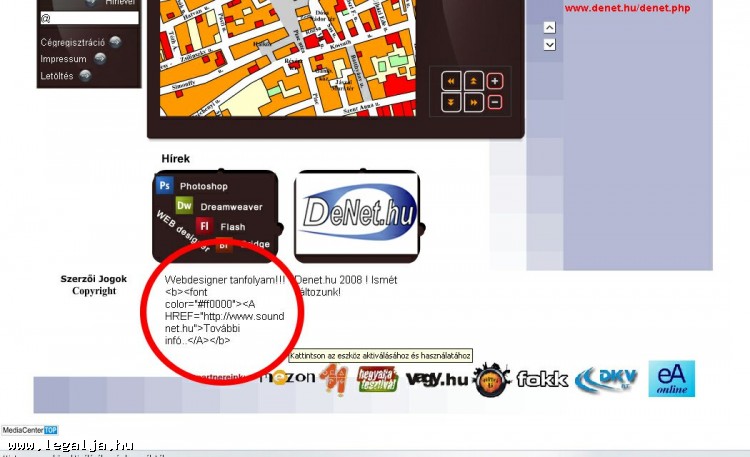Open the Cégregisztráció menu item
The width and height of the screenshot is (750, 457).
point(72,42)
